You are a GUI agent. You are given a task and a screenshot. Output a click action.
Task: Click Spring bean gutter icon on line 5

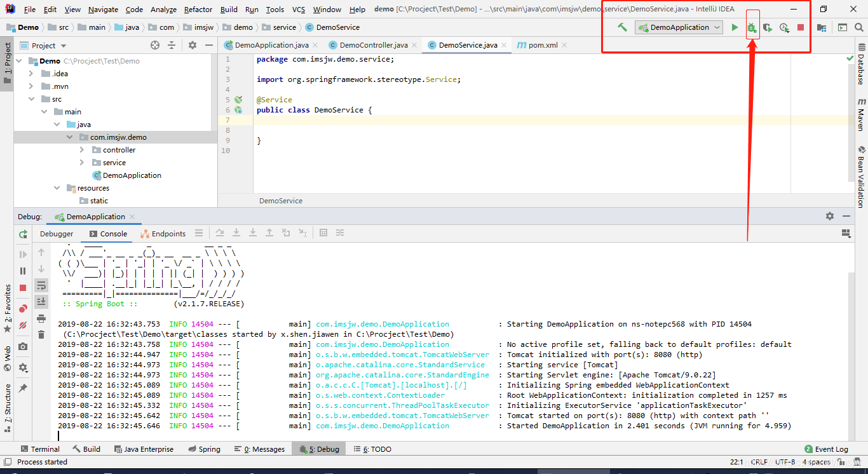tap(238, 100)
